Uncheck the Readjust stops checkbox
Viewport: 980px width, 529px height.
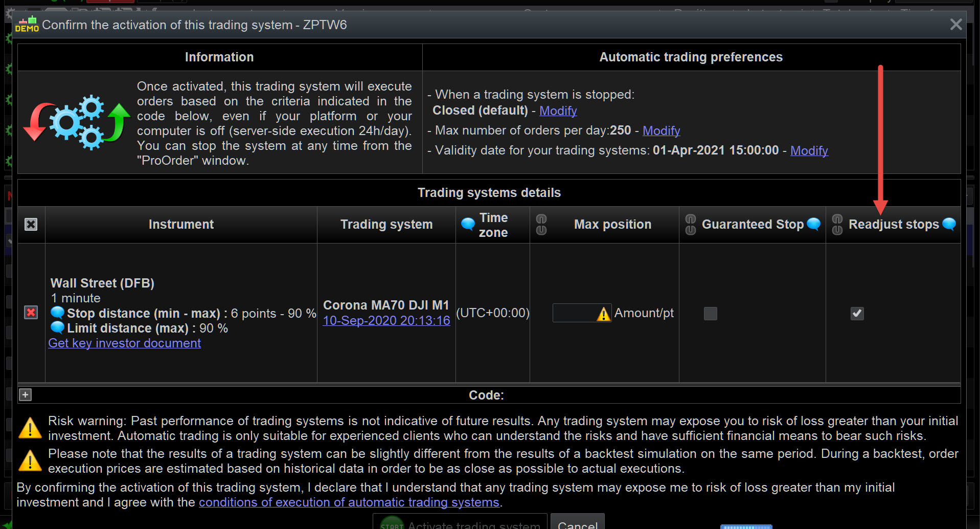[x=857, y=313]
